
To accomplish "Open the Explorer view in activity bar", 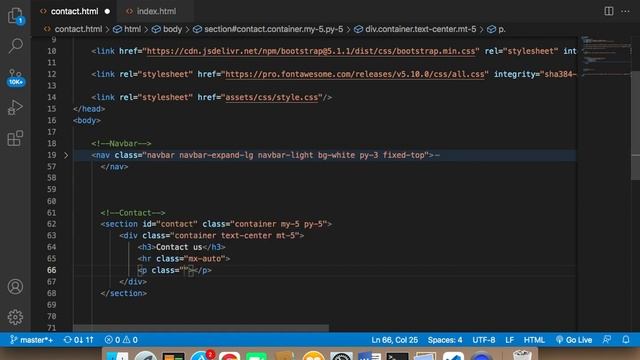I will coord(16,16).
